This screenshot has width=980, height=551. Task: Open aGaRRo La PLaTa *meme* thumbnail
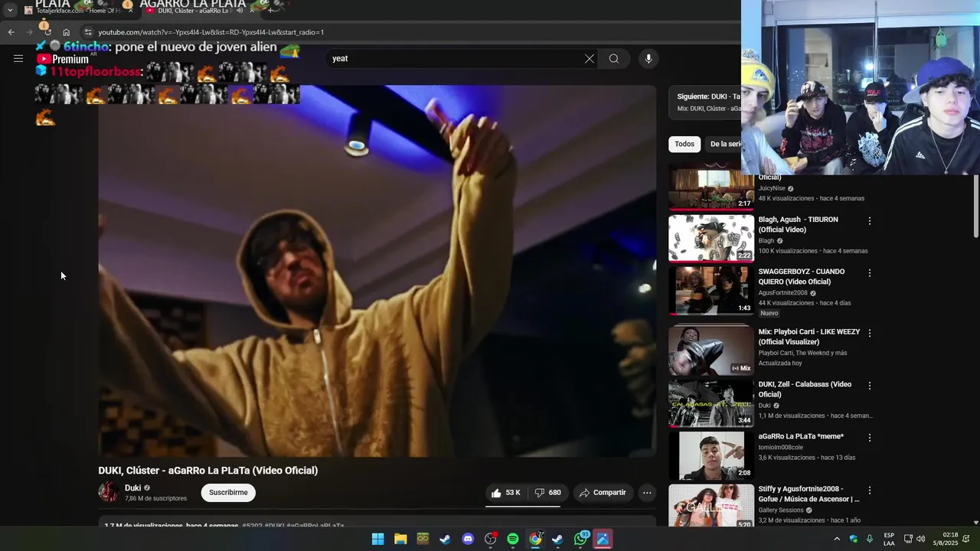[711, 455]
